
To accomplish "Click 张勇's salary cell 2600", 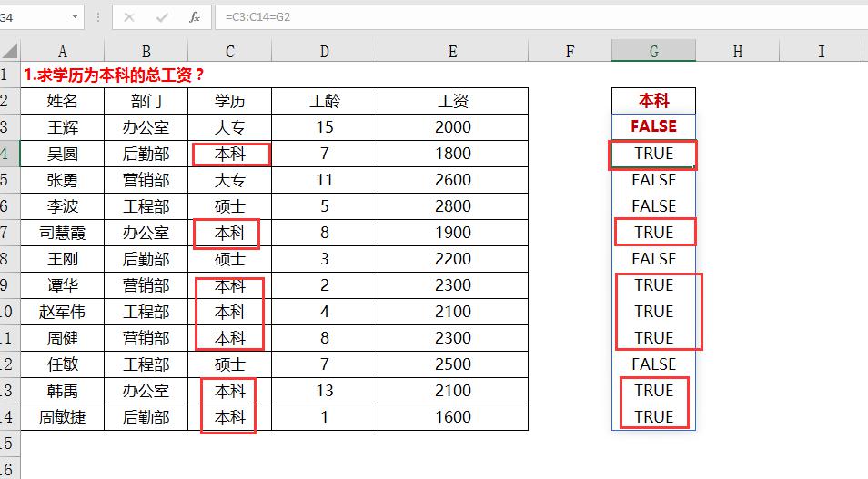I will point(453,180).
